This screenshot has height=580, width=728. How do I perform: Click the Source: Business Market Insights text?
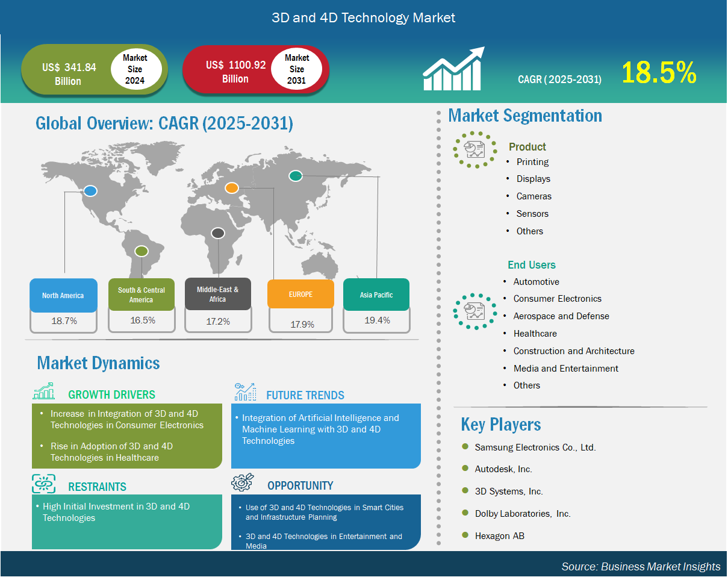[640, 566]
